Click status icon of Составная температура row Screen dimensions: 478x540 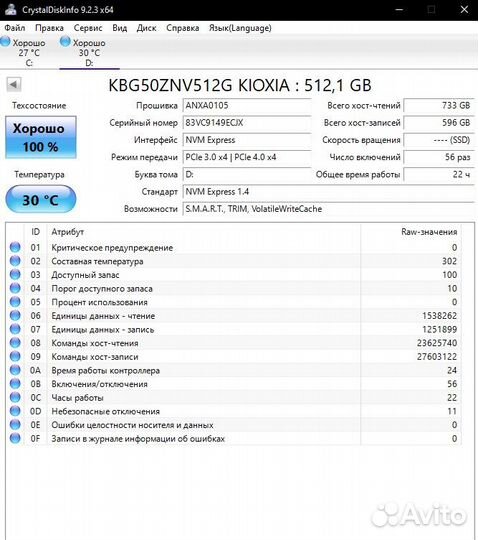point(15,261)
